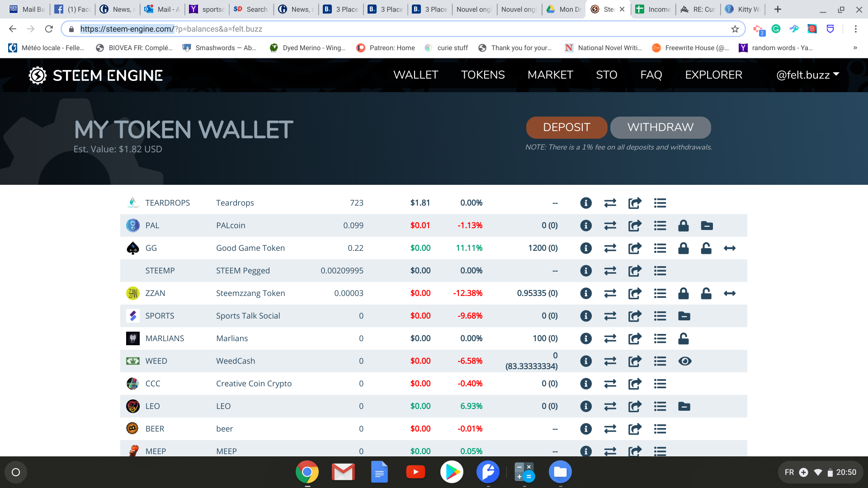Screen dimensions: 868x488
Task: Click send icon in LEO row
Action: [635, 406]
